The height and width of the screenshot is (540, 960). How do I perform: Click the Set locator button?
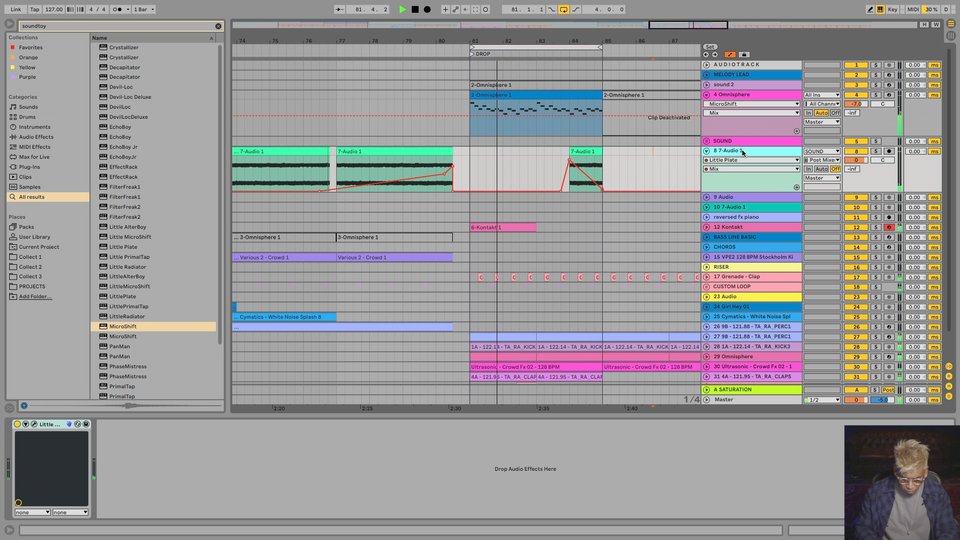click(x=710, y=47)
